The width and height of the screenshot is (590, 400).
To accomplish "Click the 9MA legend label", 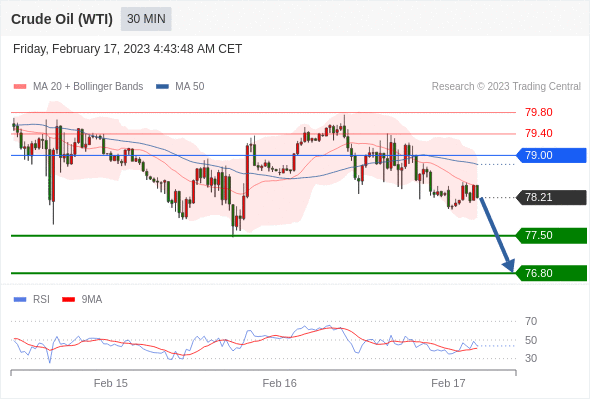I will pyautogui.click(x=91, y=300).
